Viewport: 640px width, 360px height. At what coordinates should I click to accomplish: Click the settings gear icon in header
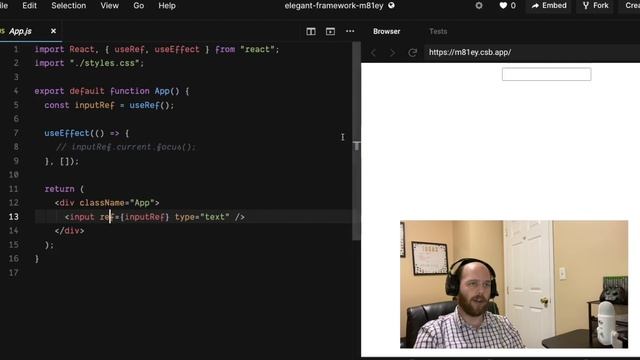point(479,6)
